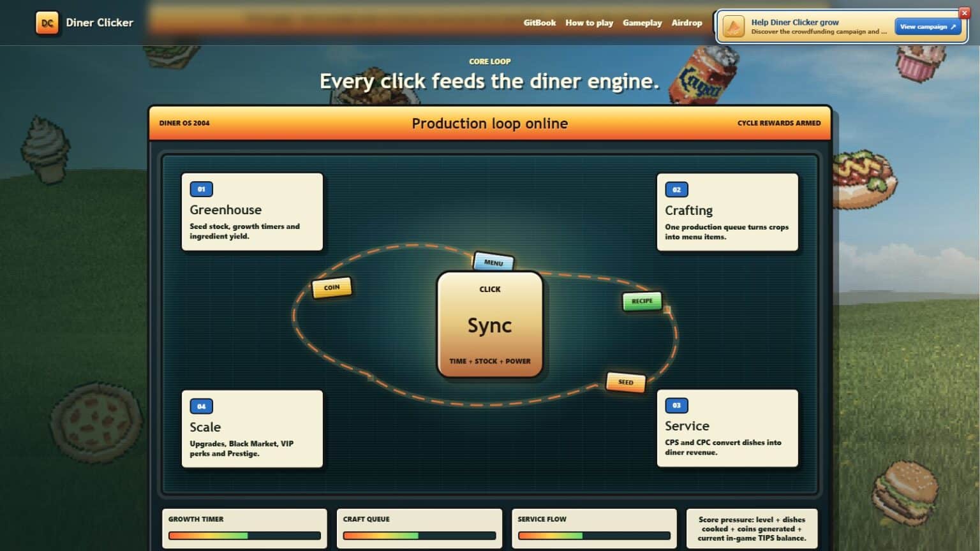Click the floating soda can
This screenshot has height=551, width=980.
(703, 75)
